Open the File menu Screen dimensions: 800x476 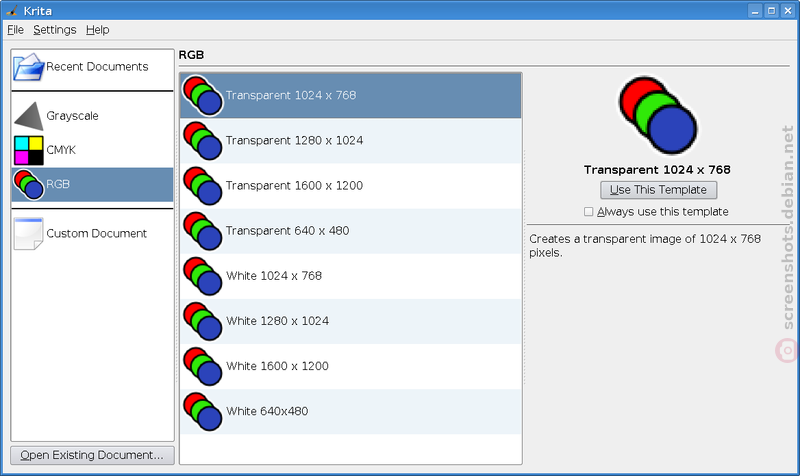[15, 30]
